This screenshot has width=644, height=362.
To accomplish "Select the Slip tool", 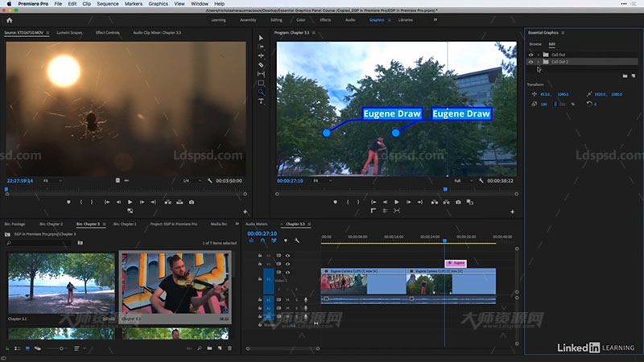I will pos(261,74).
